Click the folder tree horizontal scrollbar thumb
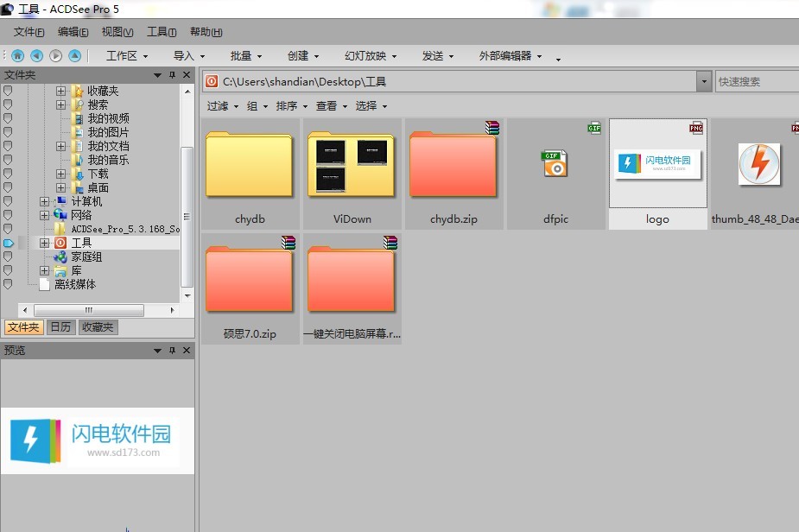The width and height of the screenshot is (799, 532). click(89, 310)
